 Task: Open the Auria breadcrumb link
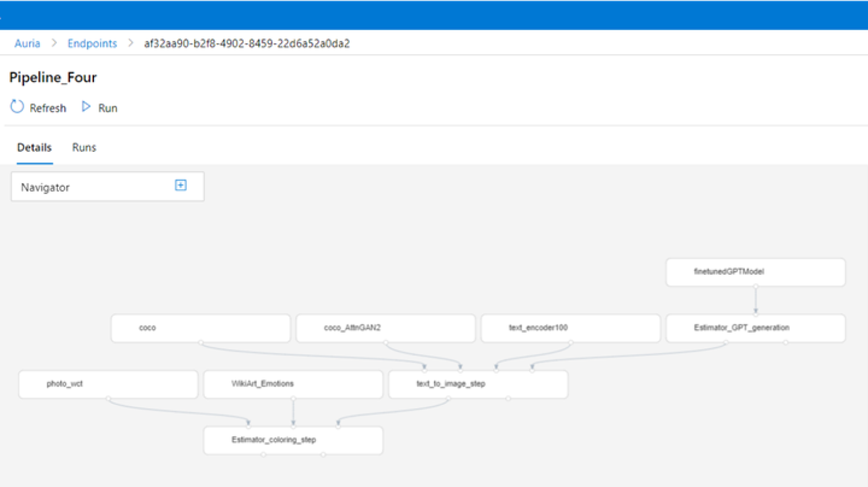click(27, 44)
